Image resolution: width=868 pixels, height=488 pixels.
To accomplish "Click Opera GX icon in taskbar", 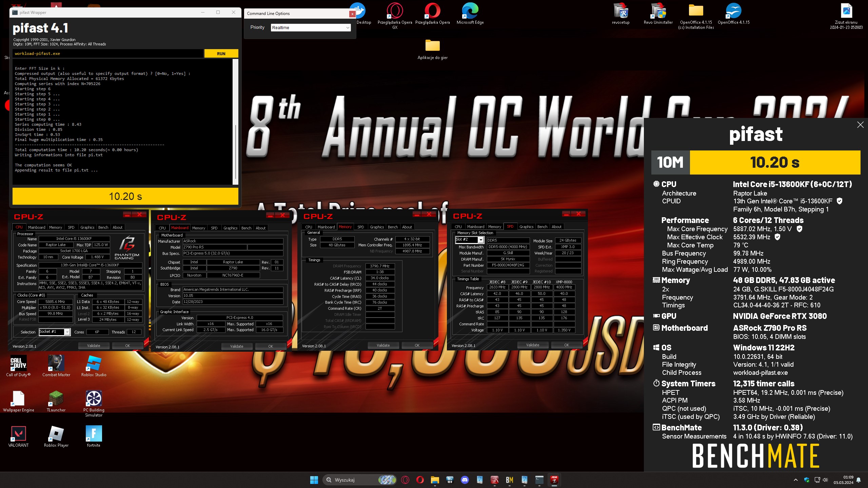I will (405, 480).
